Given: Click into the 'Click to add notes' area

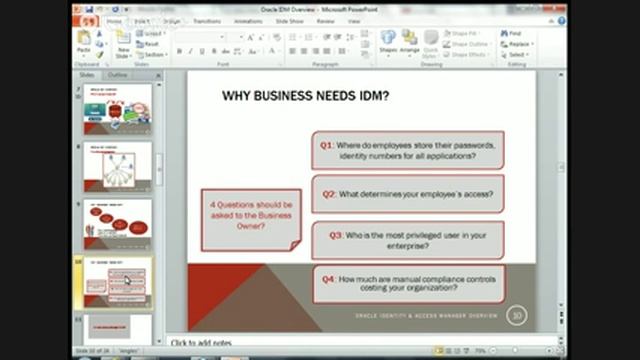Looking at the screenshot, I should point(362,342).
